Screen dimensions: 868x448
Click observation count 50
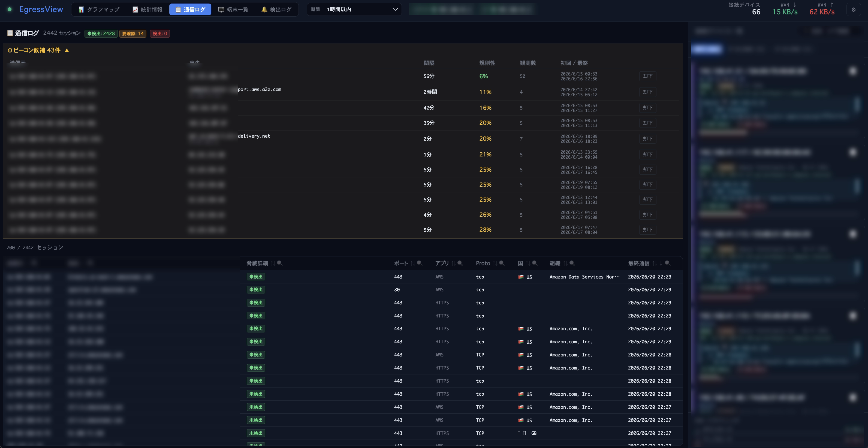[523, 76]
